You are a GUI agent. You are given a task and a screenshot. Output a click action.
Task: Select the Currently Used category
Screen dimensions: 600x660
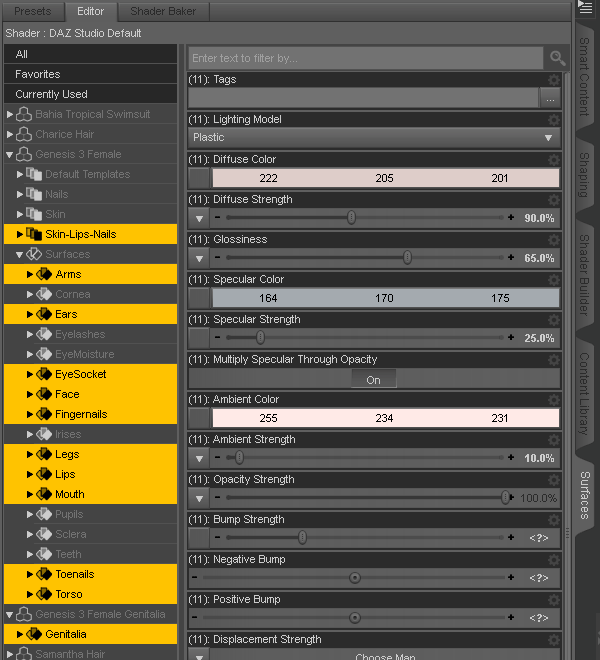pos(90,94)
